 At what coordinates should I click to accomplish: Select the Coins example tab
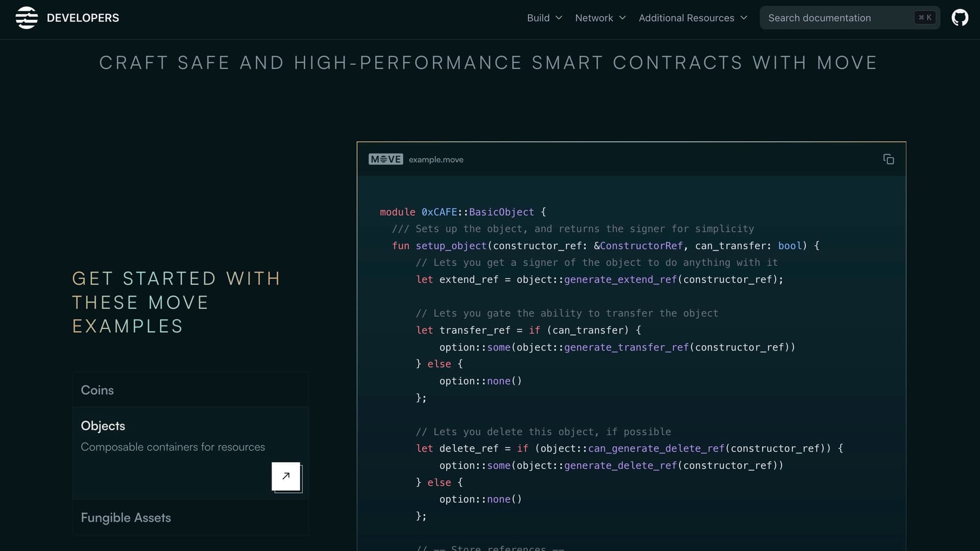coord(190,390)
